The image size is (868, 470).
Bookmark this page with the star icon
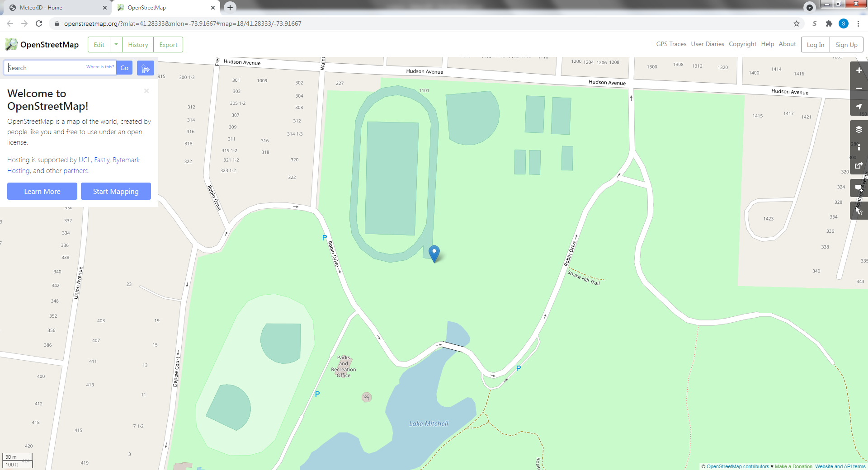pyautogui.click(x=797, y=23)
